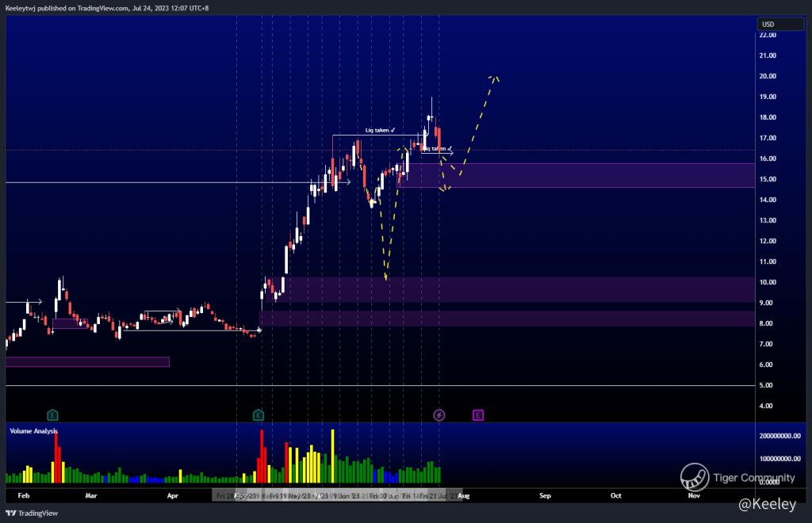Click the magenta upcoming earnings E icon
Viewport: 812px width, 523px height.
tap(478, 415)
